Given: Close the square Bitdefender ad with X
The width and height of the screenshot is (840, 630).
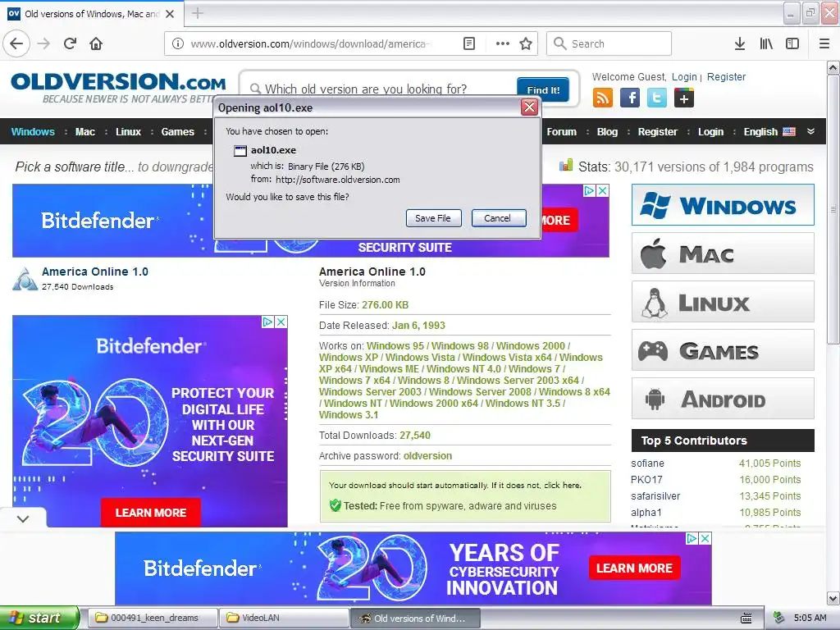Looking at the screenshot, I should pyautogui.click(x=281, y=322).
